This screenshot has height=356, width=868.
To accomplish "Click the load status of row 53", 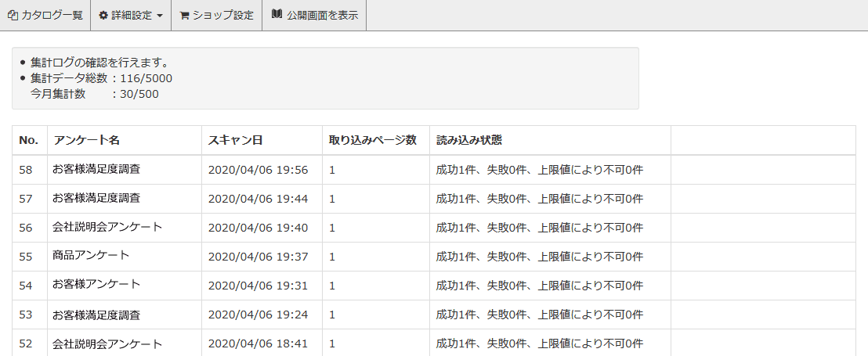I will point(539,315).
